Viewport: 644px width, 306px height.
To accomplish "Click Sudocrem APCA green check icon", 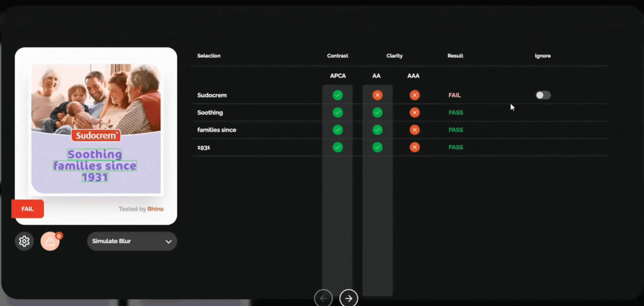I will 338,95.
